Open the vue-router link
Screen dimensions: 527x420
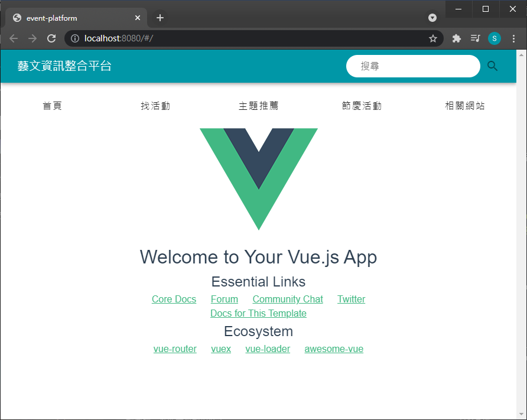pos(175,349)
